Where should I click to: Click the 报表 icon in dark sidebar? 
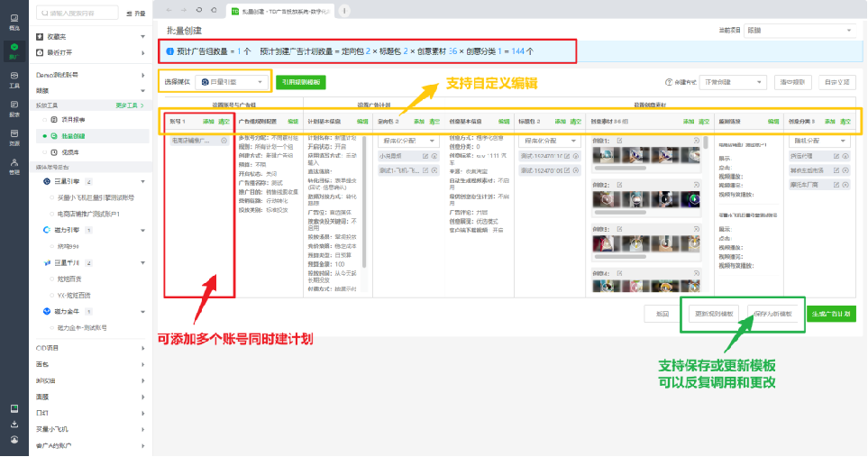14,108
